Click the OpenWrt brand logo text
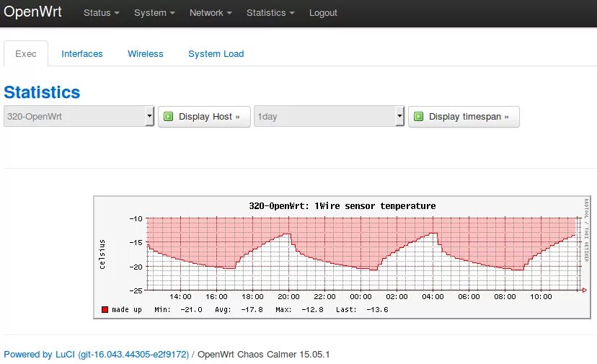Screen dimensions: 597x364 pos(32,12)
